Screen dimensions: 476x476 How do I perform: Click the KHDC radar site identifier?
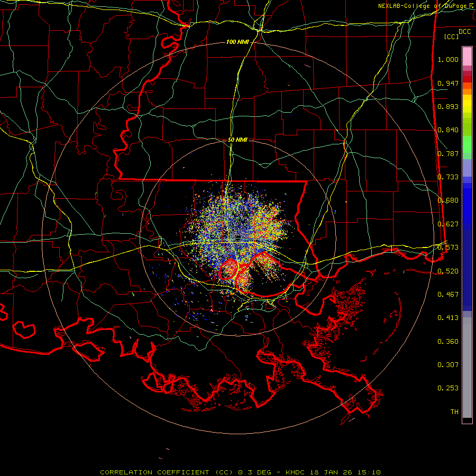click(296, 472)
